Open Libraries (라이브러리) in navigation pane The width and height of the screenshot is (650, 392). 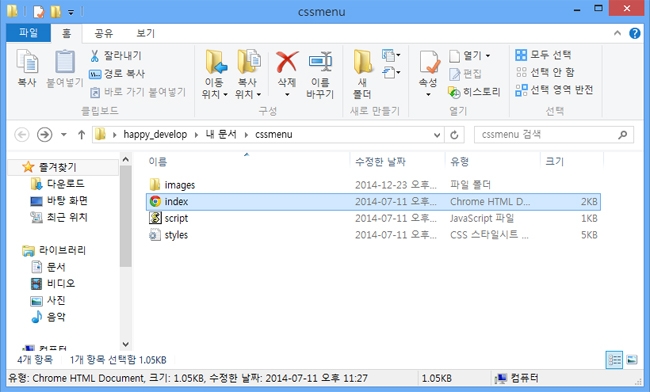[x=54, y=250]
